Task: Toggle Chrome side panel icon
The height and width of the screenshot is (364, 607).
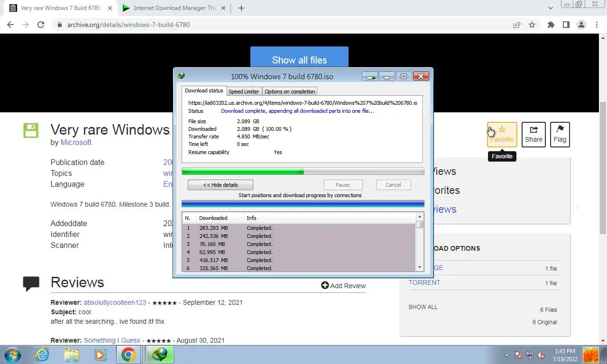Action: 566,25
